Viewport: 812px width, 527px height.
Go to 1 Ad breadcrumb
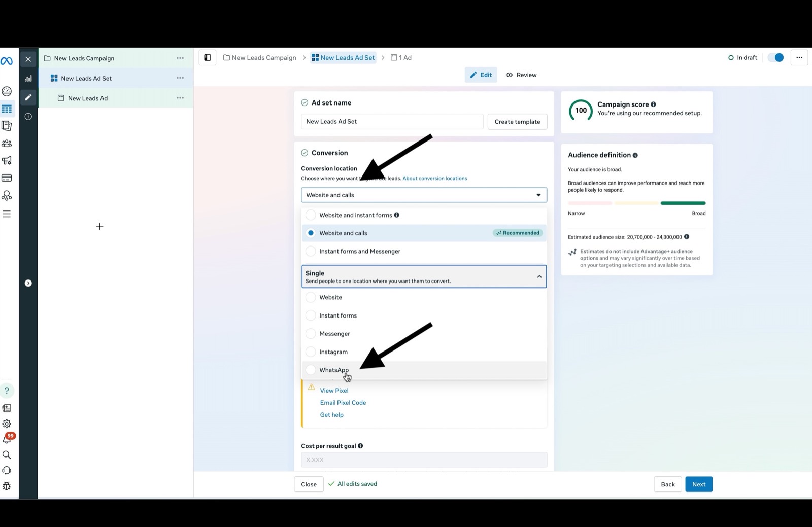point(401,58)
